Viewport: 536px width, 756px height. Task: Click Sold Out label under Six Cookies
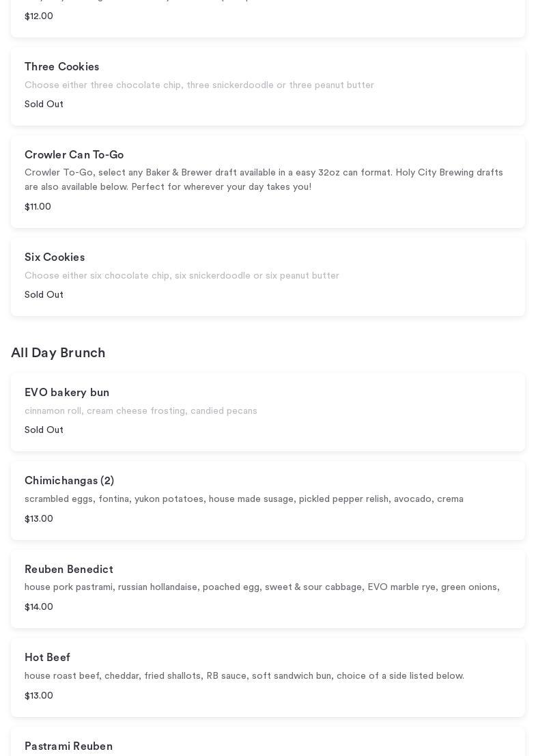point(44,295)
